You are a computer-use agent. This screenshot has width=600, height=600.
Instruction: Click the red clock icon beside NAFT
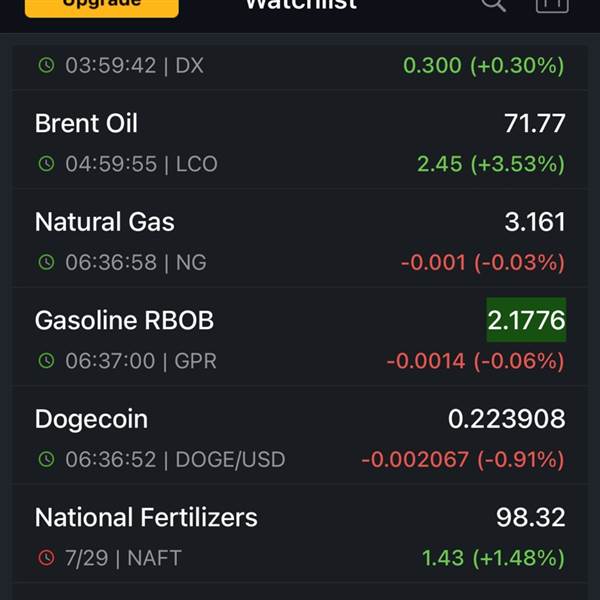(x=46, y=558)
